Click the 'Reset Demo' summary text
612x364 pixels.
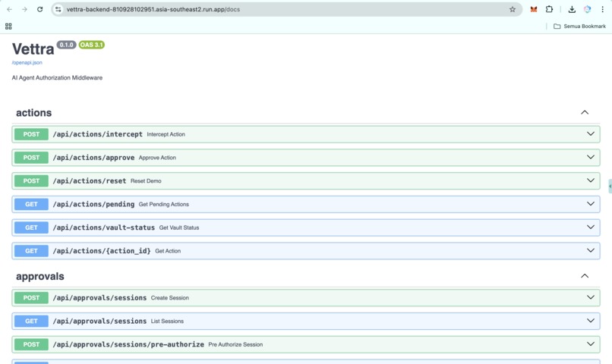146,181
